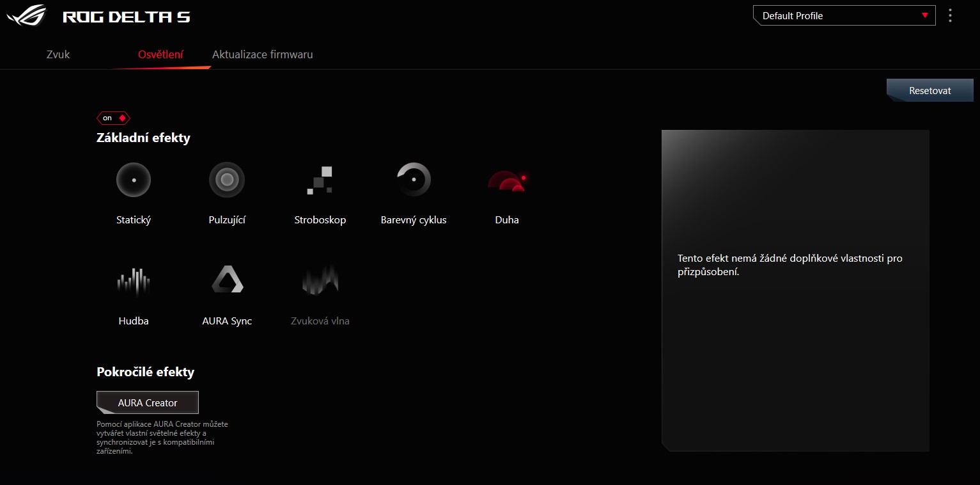Pick the Stroboskop effect icon

(x=320, y=180)
